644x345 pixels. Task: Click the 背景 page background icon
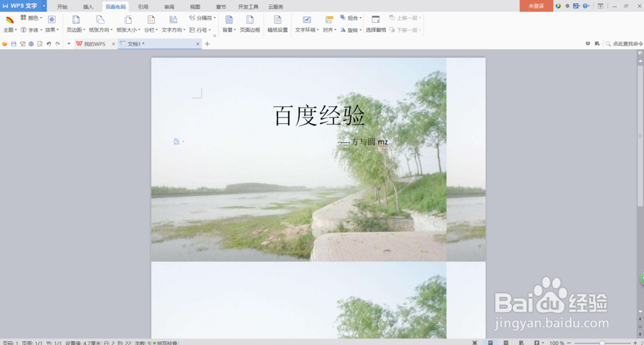229,19
